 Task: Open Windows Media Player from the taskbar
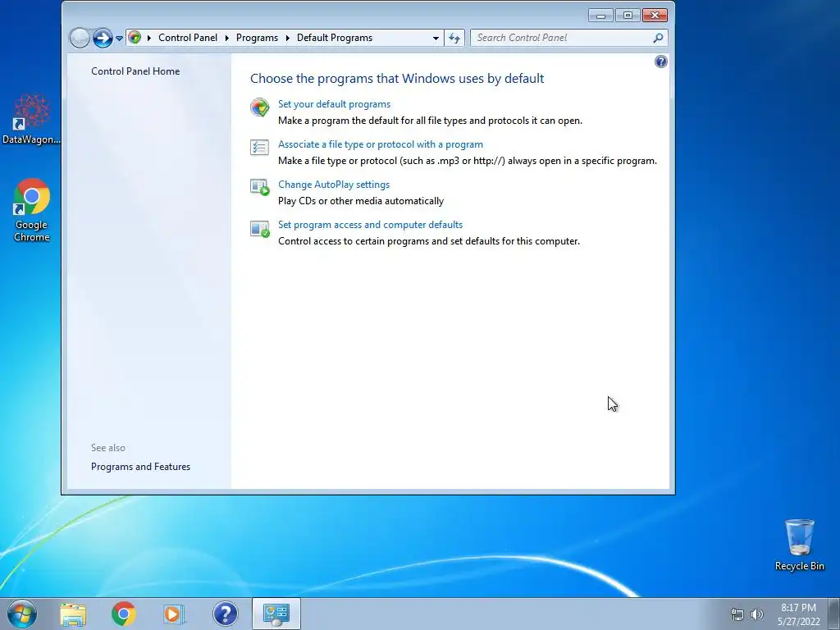tap(174, 614)
